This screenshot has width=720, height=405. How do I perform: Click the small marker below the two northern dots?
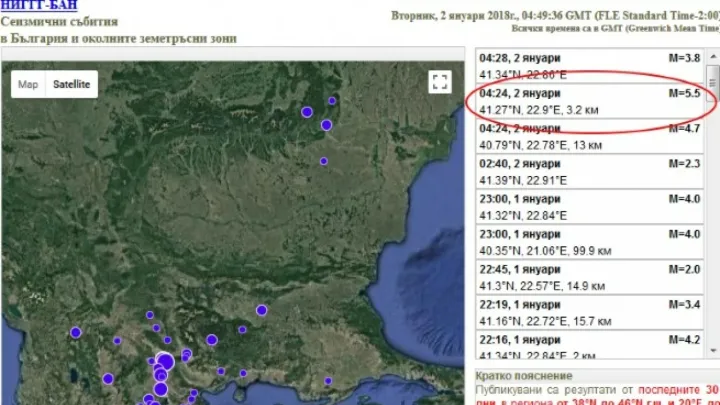(323, 161)
